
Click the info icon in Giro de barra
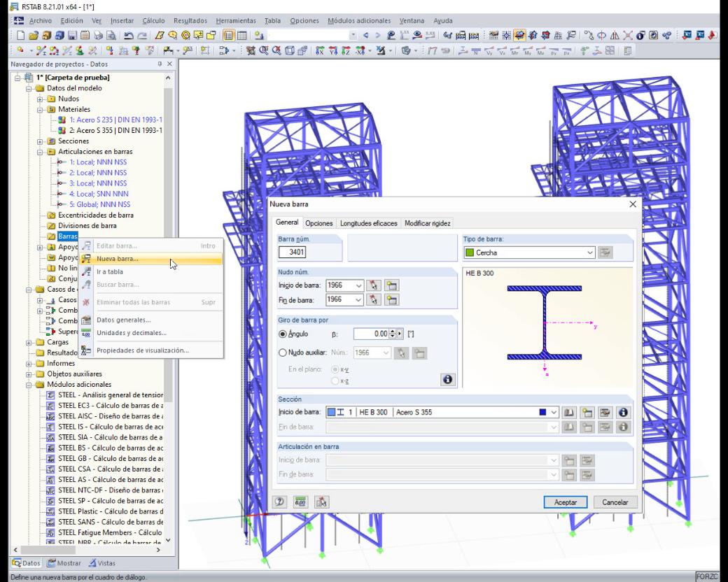coord(447,380)
